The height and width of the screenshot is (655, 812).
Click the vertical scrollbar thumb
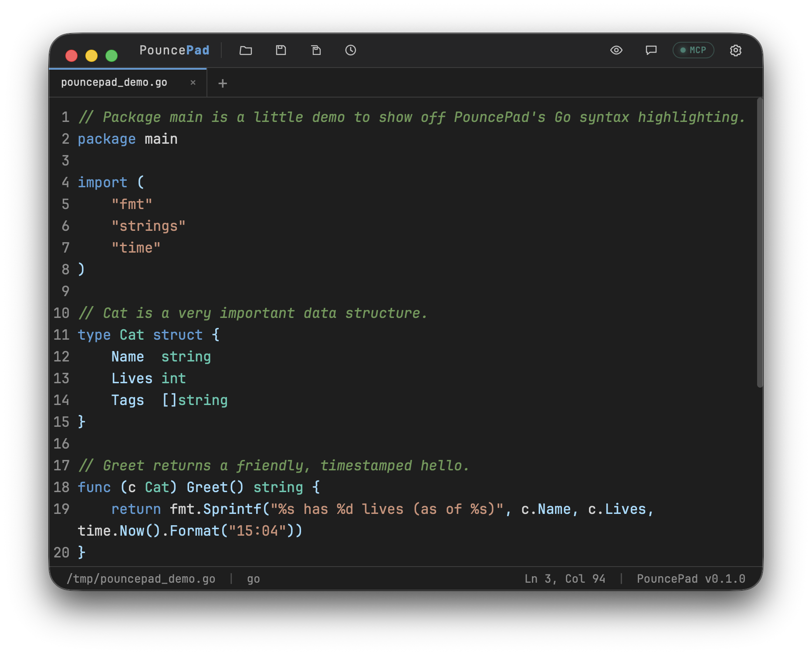pos(760,243)
